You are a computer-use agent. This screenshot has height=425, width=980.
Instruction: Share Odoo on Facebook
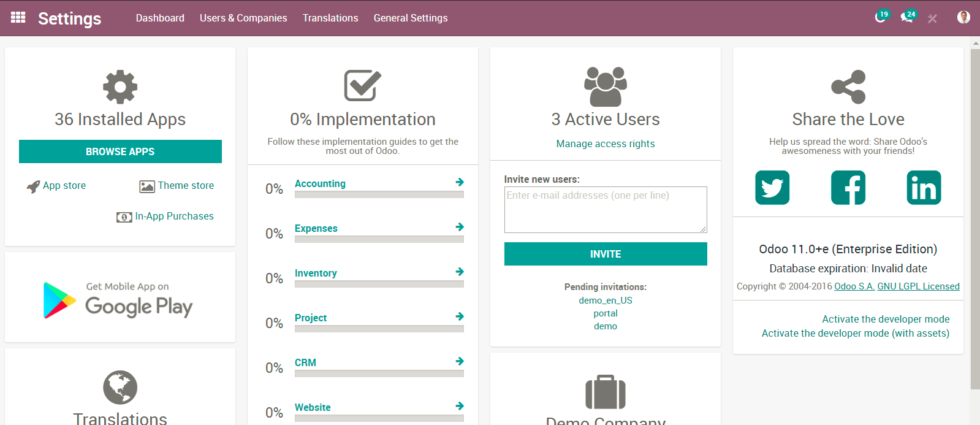click(848, 188)
